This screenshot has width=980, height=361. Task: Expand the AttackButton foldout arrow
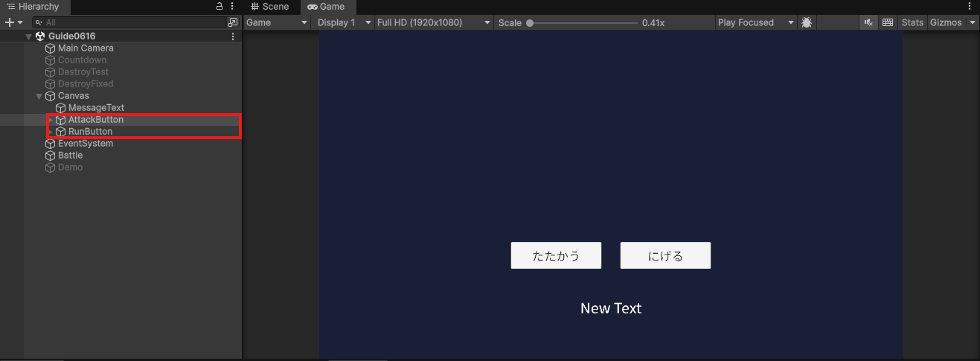(51, 120)
